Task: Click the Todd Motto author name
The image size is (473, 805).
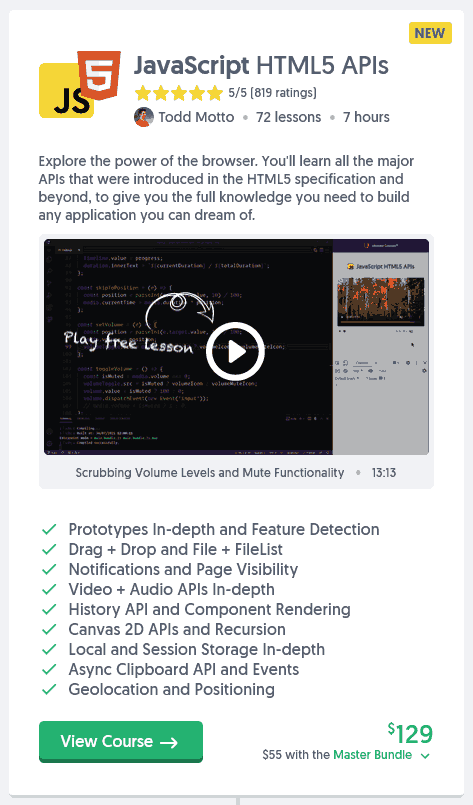Action: click(196, 117)
